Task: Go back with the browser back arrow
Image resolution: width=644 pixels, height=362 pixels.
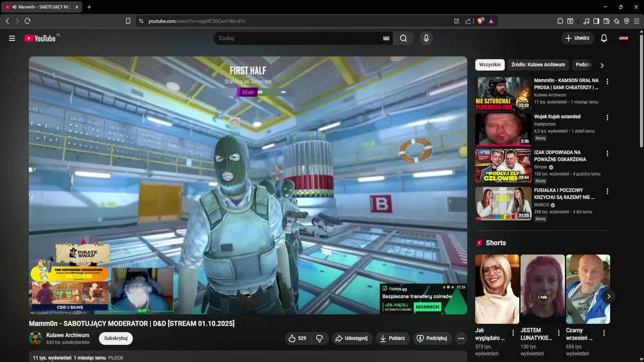Action: 7,21
